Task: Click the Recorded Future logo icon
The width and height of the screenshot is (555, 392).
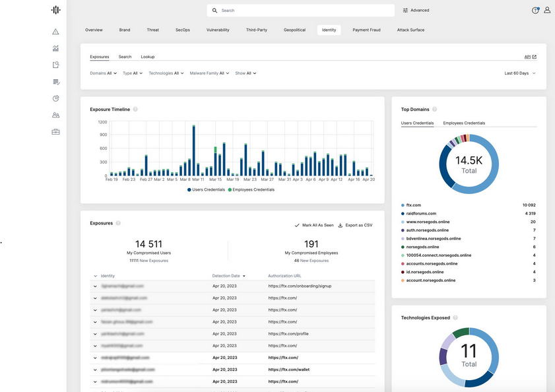Action: pyautogui.click(x=55, y=10)
